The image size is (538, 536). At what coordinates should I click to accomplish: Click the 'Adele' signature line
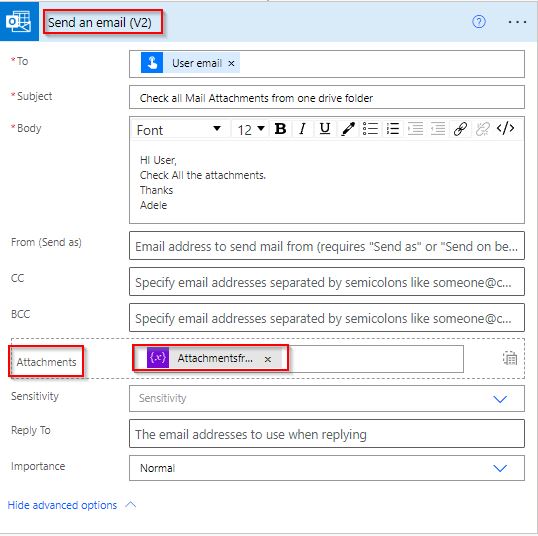click(153, 205)
